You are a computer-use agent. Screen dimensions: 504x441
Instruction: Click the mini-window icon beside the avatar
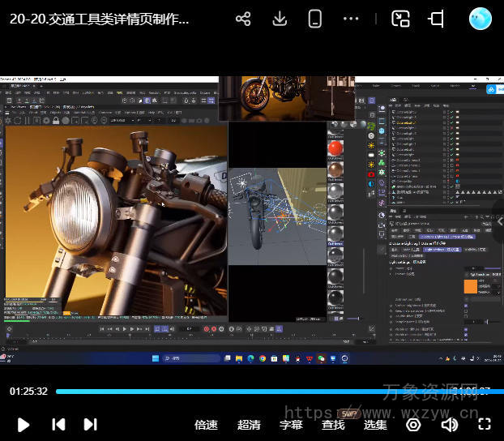click(437, 19)
